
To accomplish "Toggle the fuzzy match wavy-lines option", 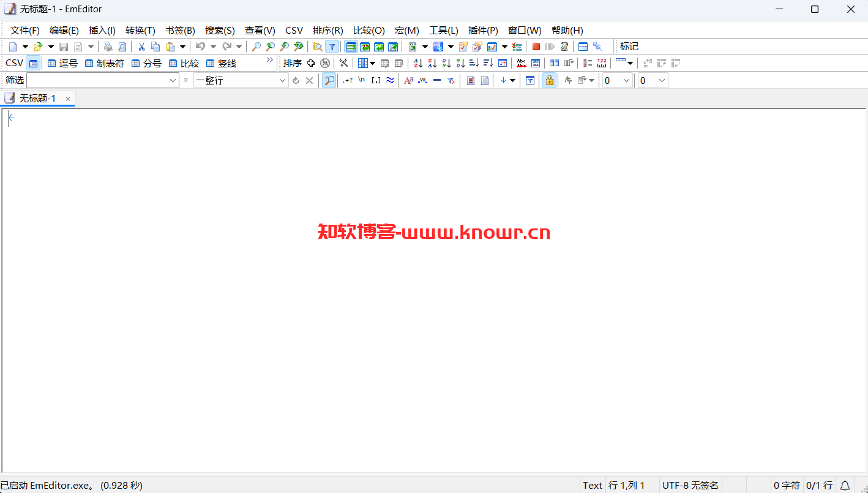I will click(x=390, y=80).
